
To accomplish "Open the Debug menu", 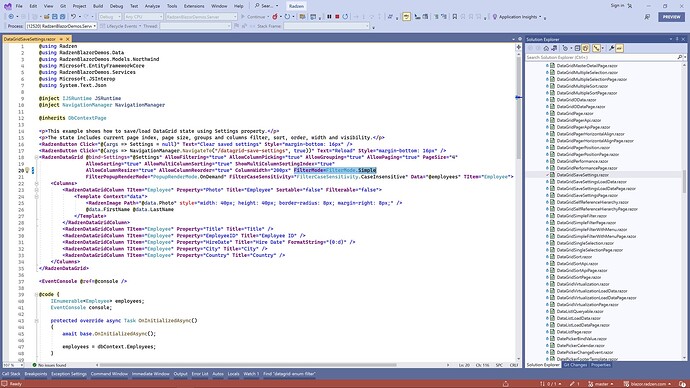I will pos(116,6).
